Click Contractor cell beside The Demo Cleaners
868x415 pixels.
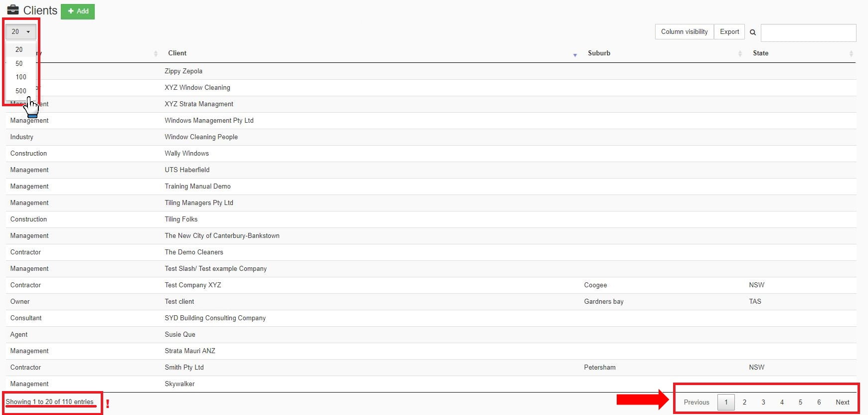pos(25,252)
